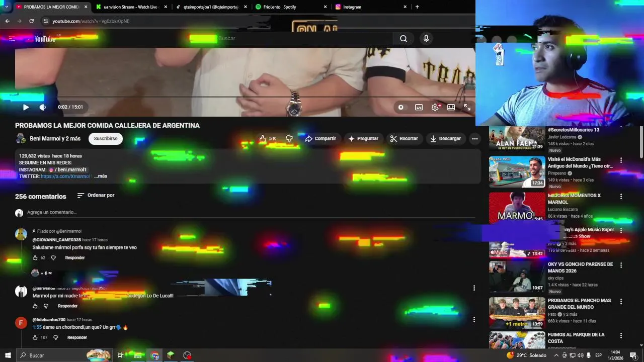Open options for OKY VS GONCHO video
Screen dimensions: 644x362
tap(621, 265)
